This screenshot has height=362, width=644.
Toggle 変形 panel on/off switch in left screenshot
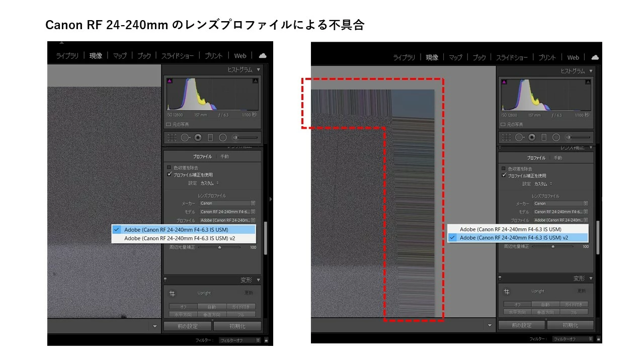pyautogui.click(x=166, y=279)
